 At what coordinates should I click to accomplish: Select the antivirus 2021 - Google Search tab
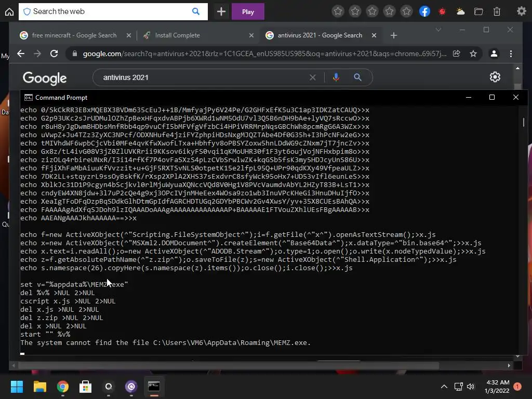[320, 35]
